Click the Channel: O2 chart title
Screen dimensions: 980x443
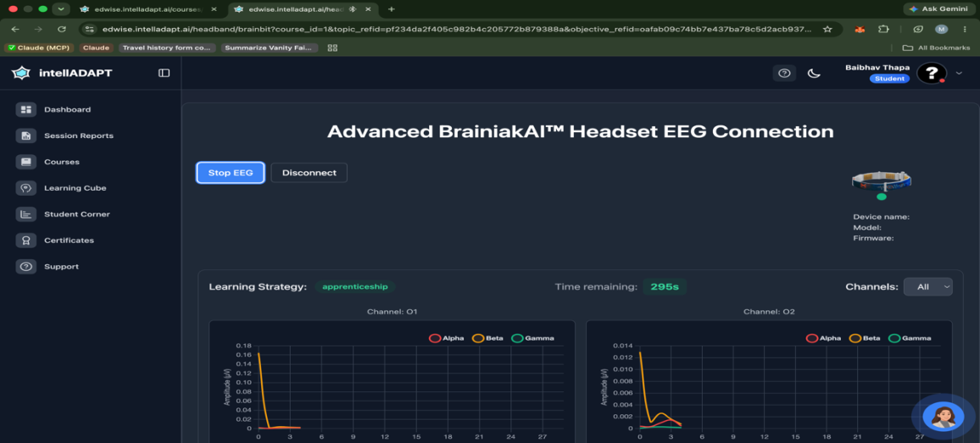[769, 311]
